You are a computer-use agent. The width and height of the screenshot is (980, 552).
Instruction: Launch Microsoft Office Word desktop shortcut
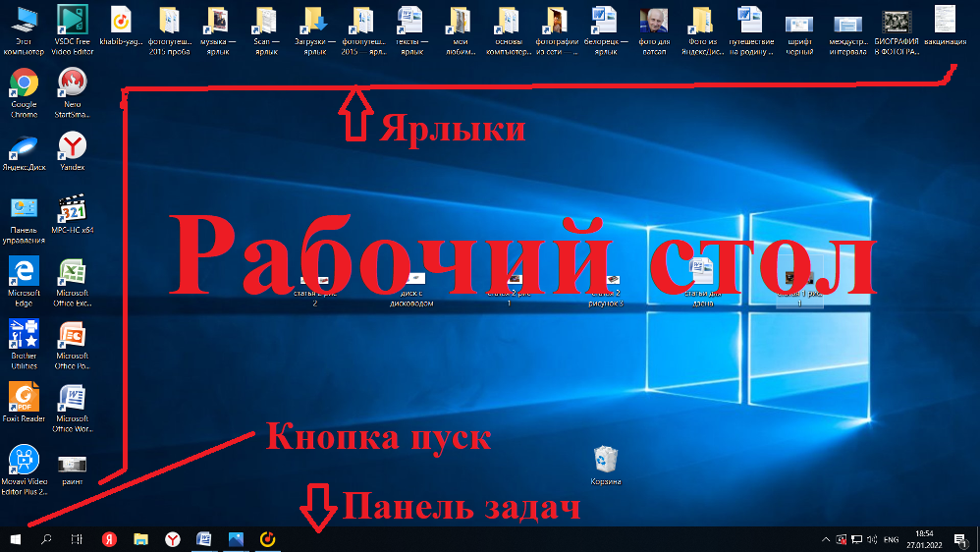pos(72,409)
